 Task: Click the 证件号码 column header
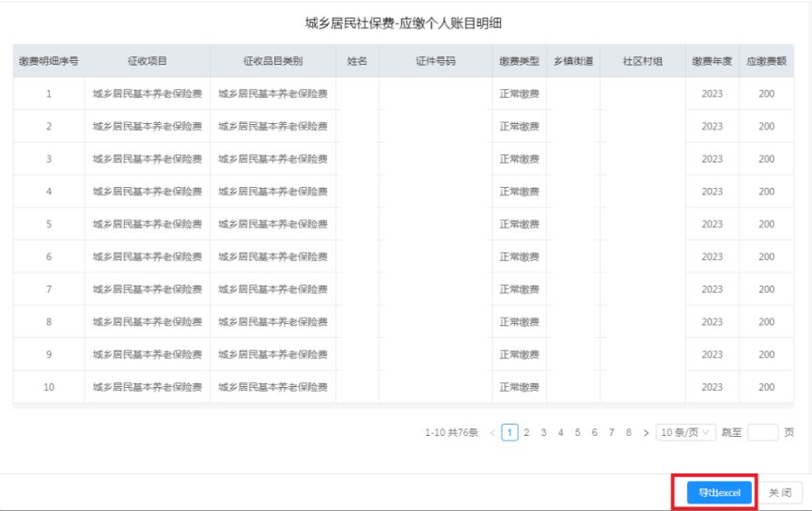point(435,61)
